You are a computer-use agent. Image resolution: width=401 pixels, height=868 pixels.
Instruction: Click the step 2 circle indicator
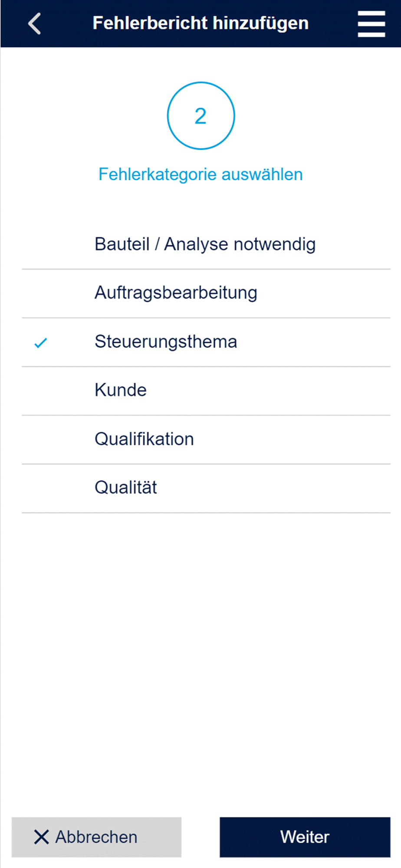(201, 116)
